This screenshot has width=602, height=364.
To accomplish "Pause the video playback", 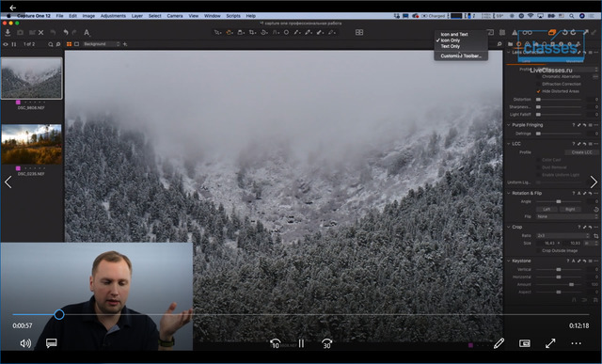I will coord(301,343).
